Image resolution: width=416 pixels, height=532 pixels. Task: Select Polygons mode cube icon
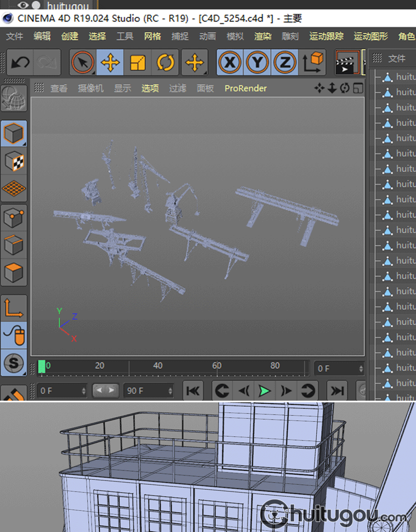(14, 272)
